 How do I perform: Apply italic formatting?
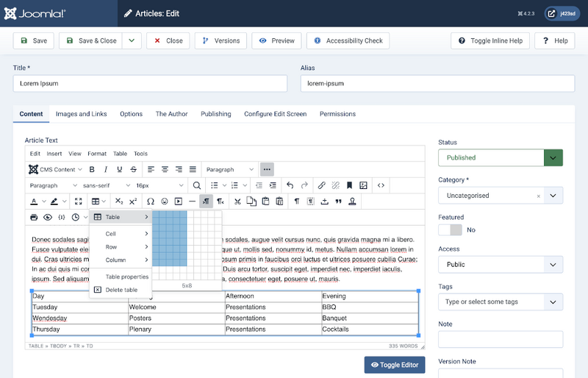[106, 169]
